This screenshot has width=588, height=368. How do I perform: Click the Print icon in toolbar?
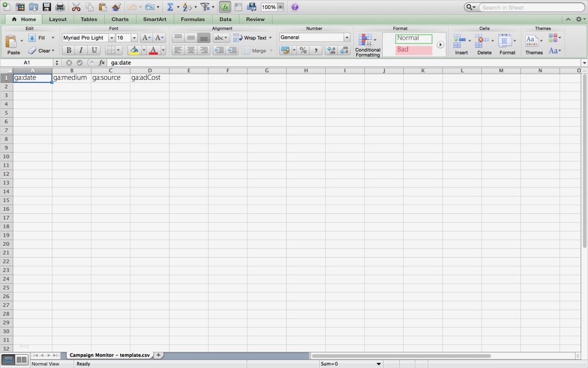(60, 7)
